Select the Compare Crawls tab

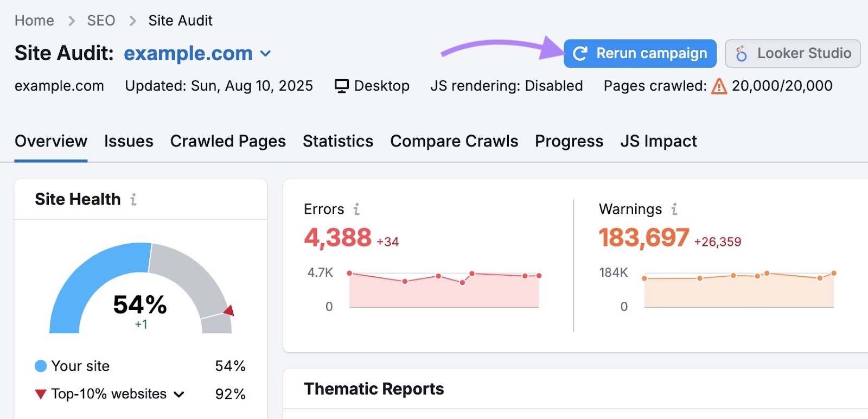(x=454, y=141)
